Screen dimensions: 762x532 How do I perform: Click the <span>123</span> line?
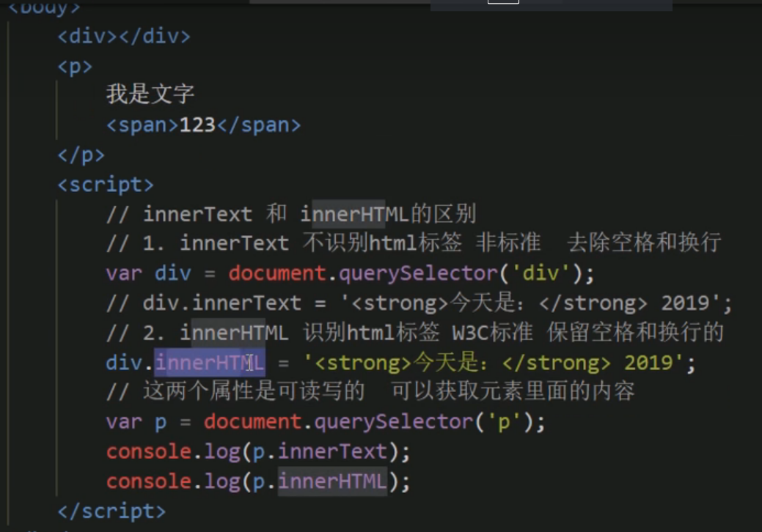click(x=204, y=125)
